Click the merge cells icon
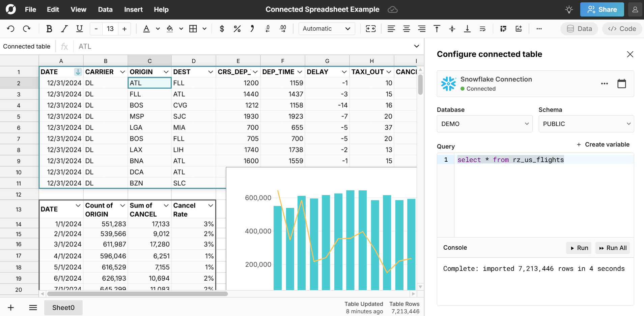 pyautogui.click(x=370, y=29)
